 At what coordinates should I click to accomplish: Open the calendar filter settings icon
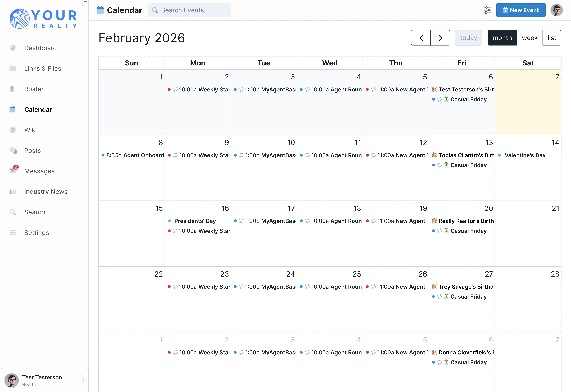(487, 10)
